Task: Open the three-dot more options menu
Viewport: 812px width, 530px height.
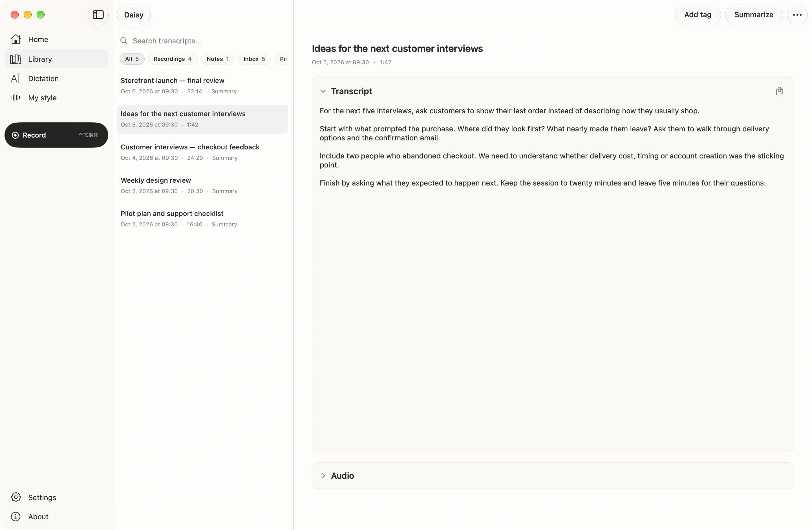Action: (x=797, y=15)
